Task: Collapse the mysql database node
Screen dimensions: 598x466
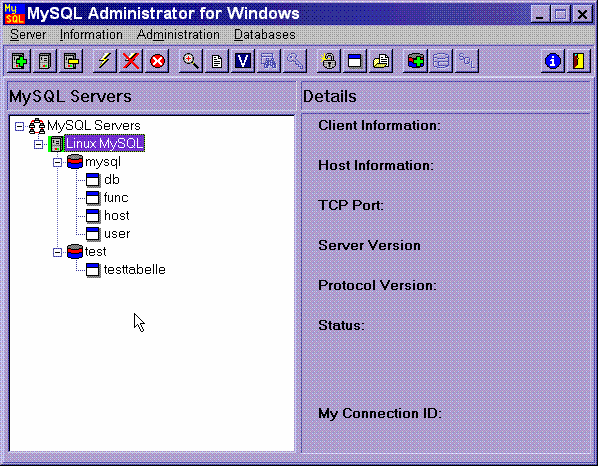Action: [58, 163]
